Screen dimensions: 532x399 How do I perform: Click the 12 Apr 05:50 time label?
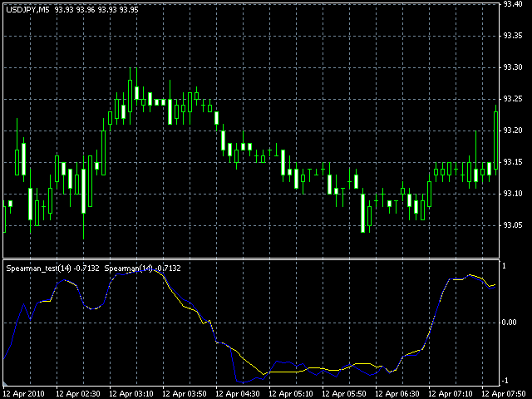[343, 394]
